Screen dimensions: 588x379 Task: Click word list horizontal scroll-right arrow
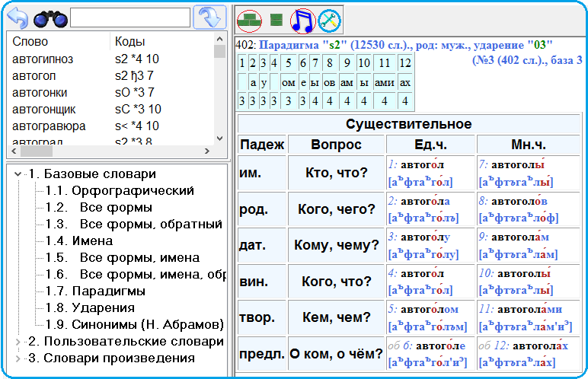pos(206,151)
